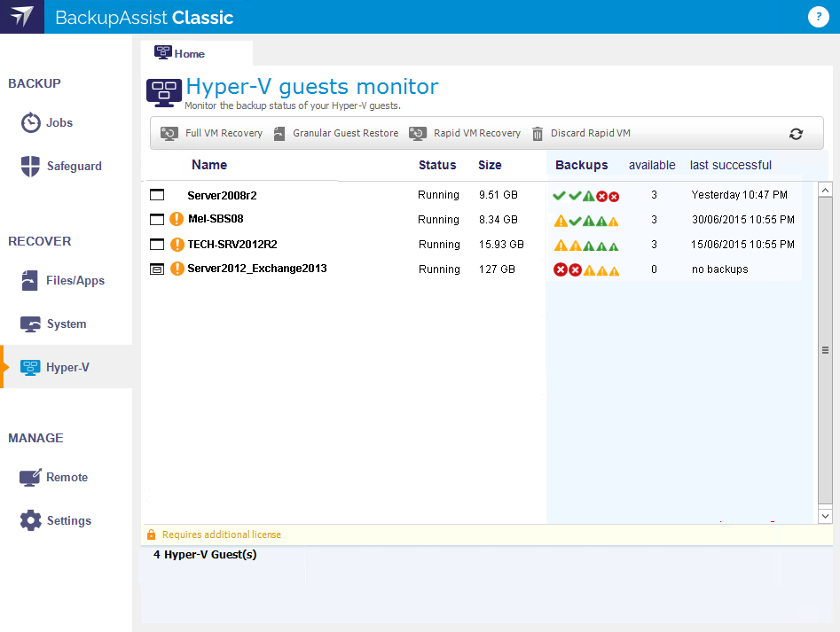Open the System recovery icon
840x632 pixels.
tap(30, 324)
